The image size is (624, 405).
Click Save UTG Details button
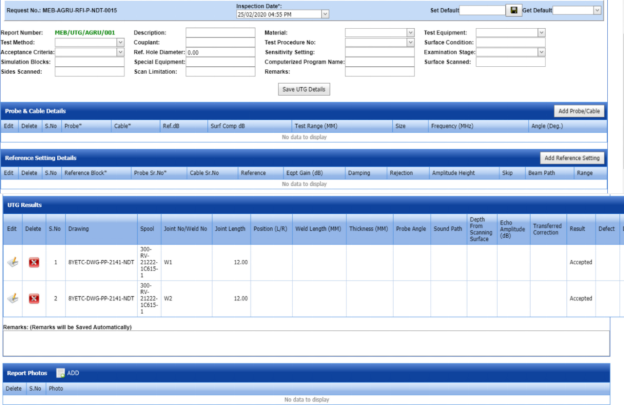pos(305,89)
